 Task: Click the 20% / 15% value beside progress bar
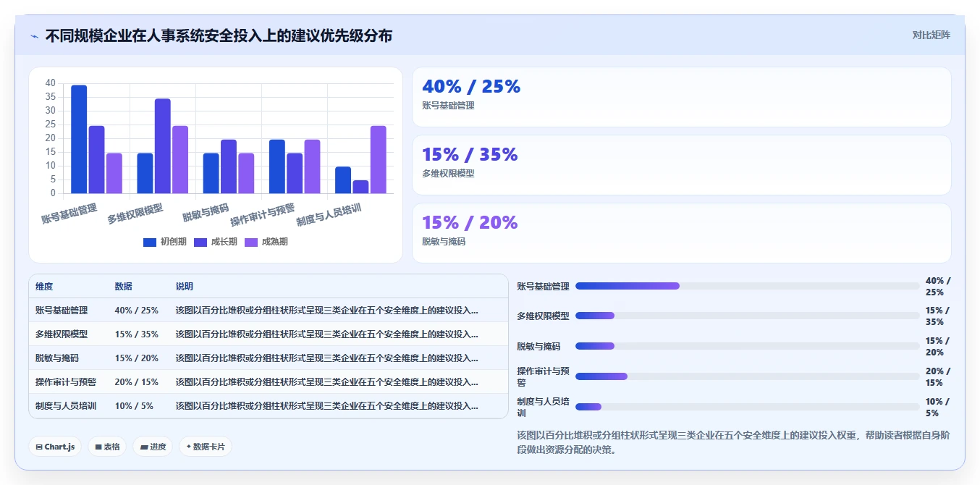click(x=938, y=376)
